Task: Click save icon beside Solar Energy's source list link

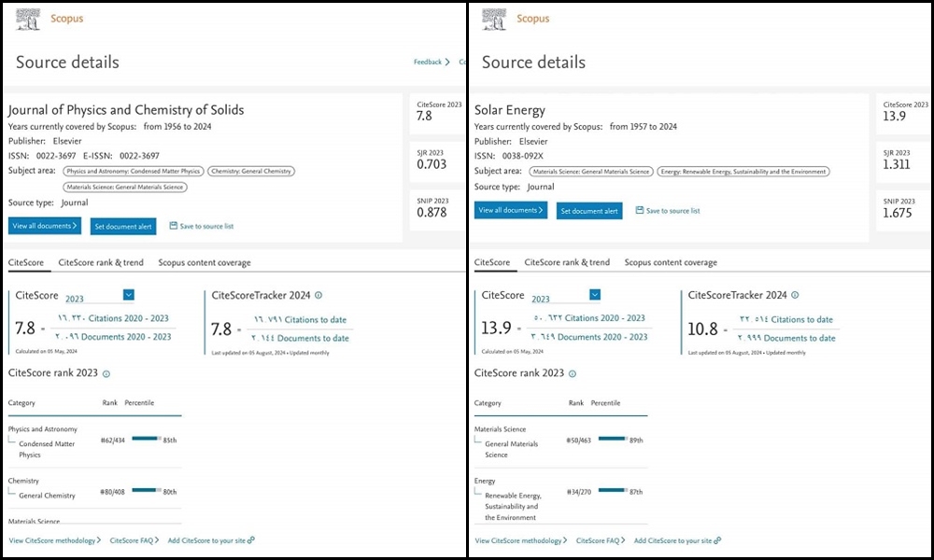Action: click(x=639, y=211)
